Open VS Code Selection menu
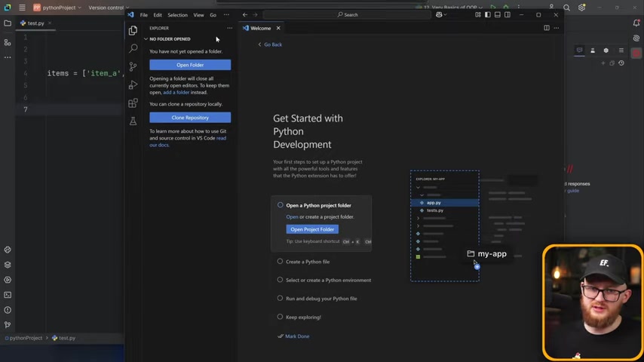The width and height of the screenshot is (644, 362). (177, 15)
